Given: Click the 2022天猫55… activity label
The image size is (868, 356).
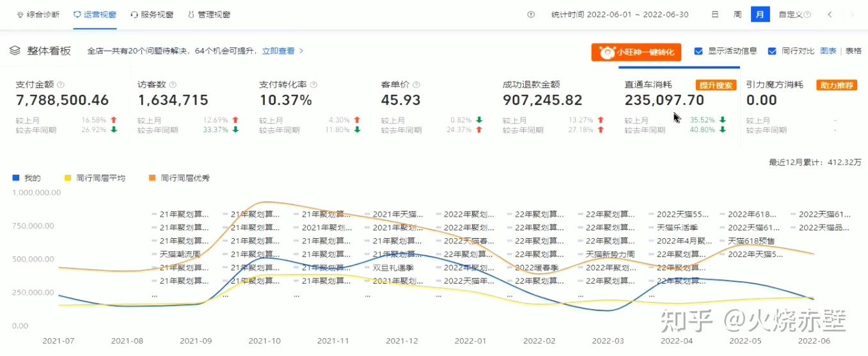Looking at the screenshot, I should (682, 214).
